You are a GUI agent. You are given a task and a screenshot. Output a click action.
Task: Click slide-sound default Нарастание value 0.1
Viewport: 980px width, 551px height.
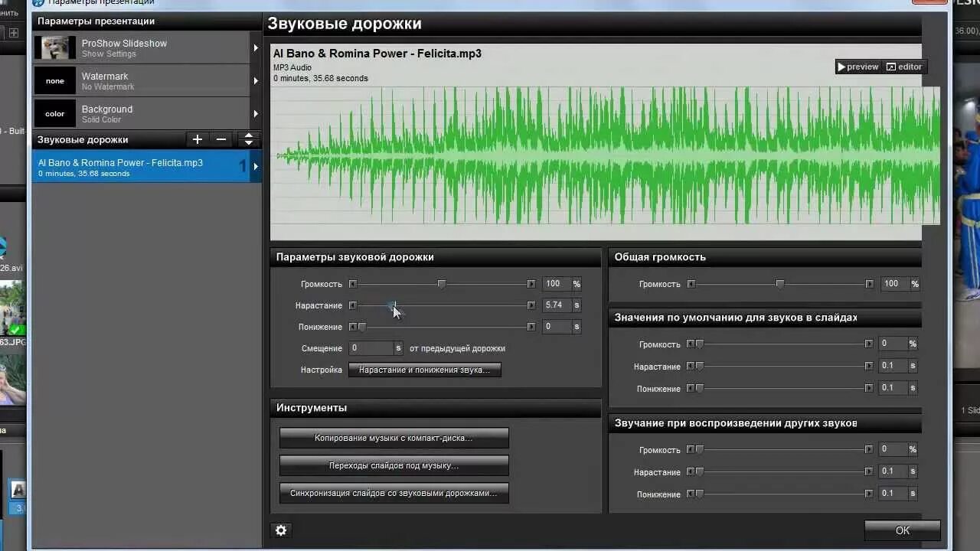point(893,367)
